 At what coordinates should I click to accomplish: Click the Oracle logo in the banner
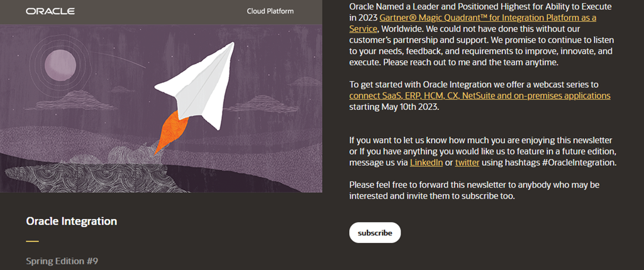tap(50, 11)
